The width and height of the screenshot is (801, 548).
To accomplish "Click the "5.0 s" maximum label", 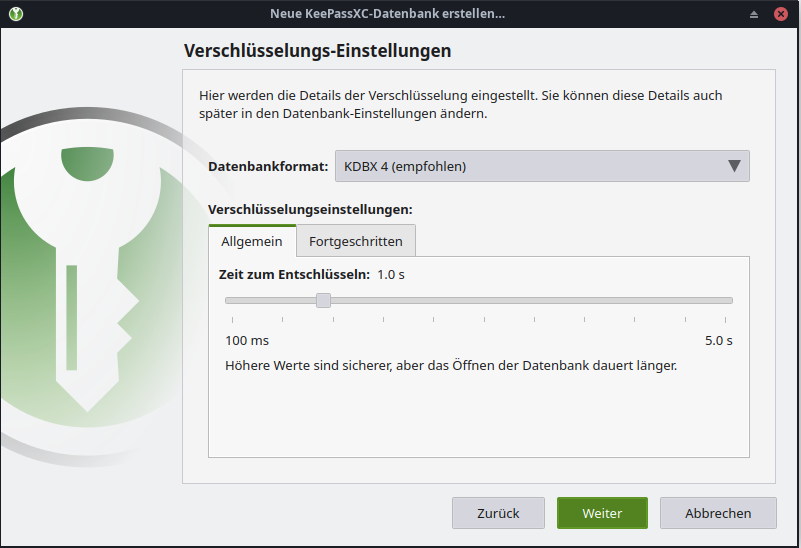I will (x=718, y=340).
